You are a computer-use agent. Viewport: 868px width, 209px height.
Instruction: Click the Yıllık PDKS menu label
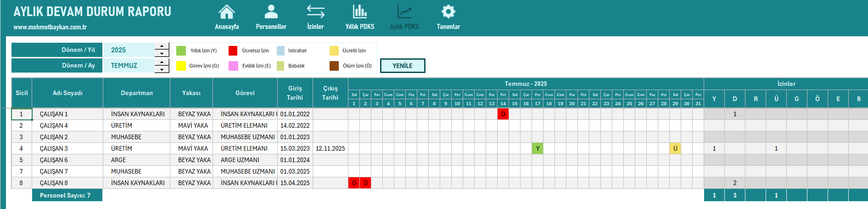click(360, 27)
